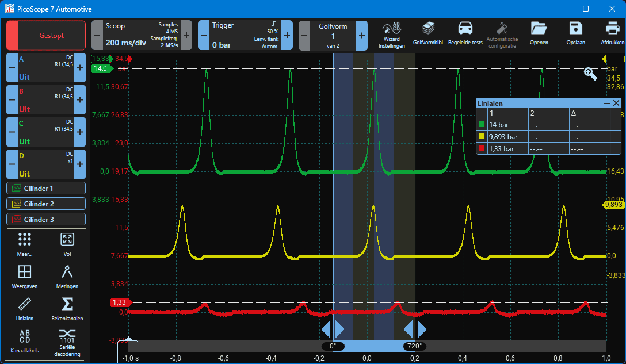Launch Begeleide tests guided tests

coord(465,34)
